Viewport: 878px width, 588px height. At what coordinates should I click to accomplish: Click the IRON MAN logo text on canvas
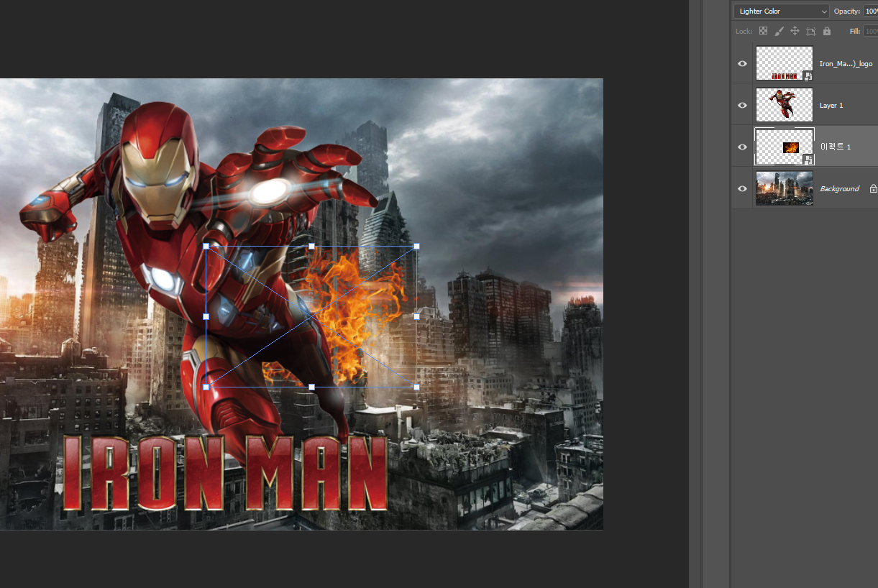coord(226,473)
